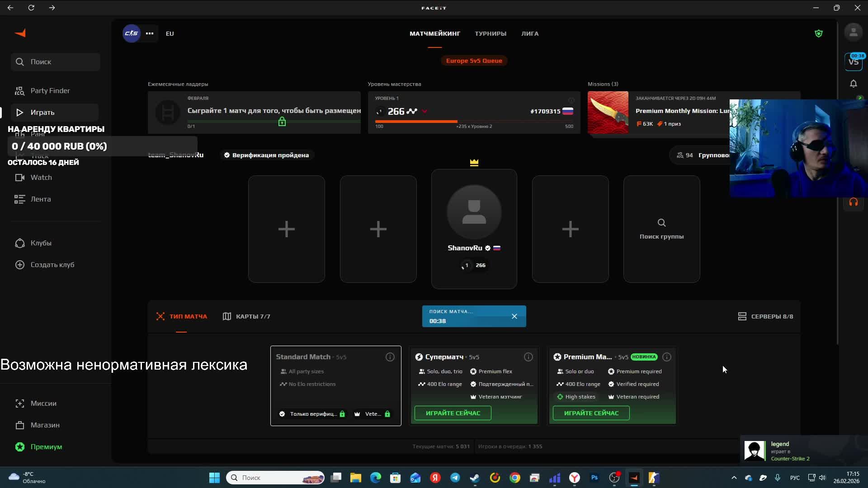Cancel match search with X

click(514, 316)
